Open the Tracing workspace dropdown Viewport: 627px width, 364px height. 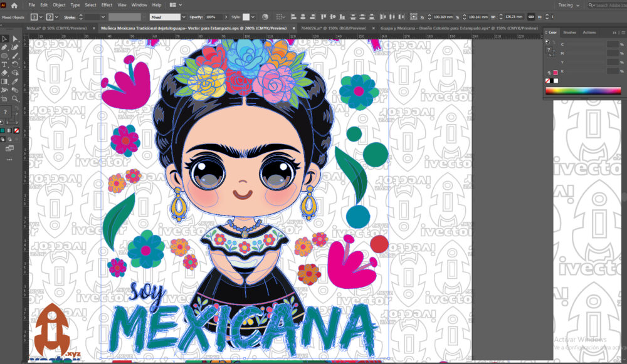pyautogui.click(x=569, y=5)
